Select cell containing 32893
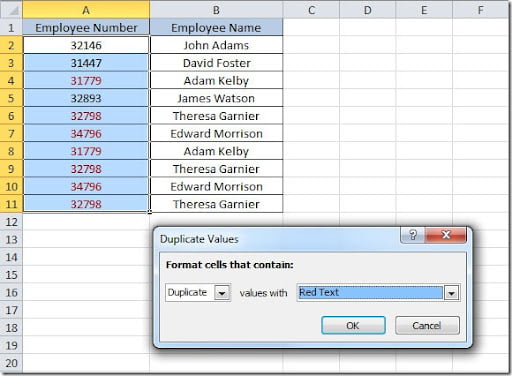This screenshot has height=376, width=512. coord(86,98)
